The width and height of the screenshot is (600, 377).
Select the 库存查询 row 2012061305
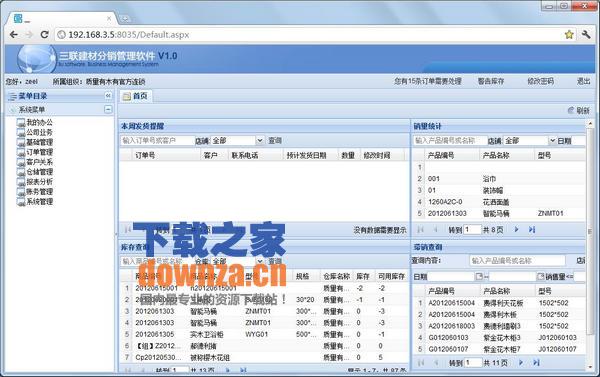tap(264, 335)
